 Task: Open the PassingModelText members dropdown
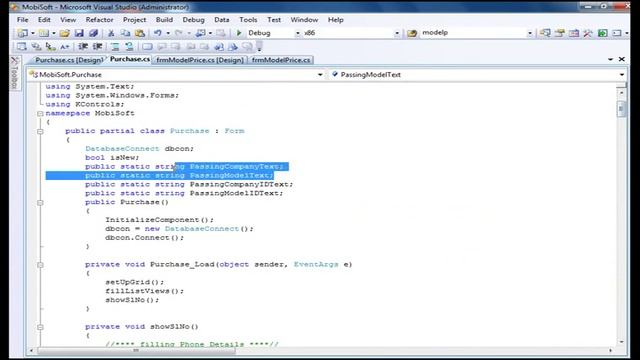622,75
